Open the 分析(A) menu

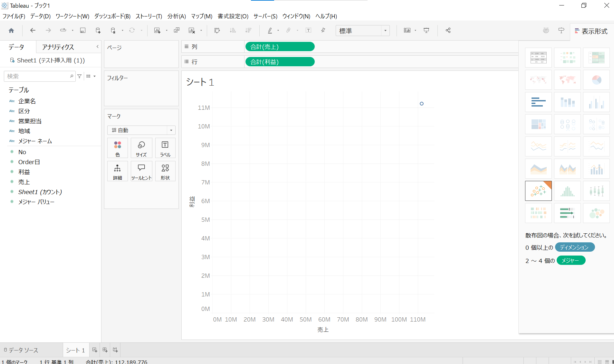click(x=176, y=16)
